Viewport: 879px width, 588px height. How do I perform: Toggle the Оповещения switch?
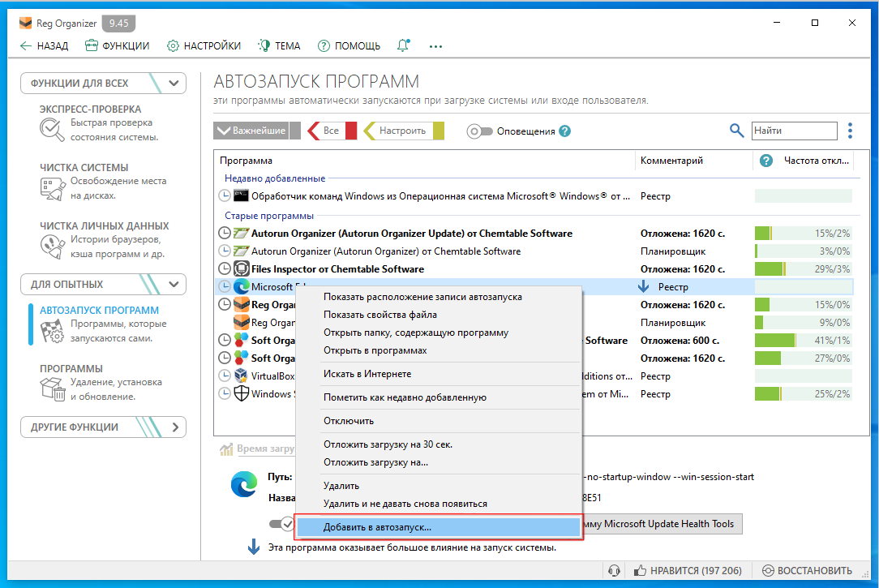coord(479,131)
